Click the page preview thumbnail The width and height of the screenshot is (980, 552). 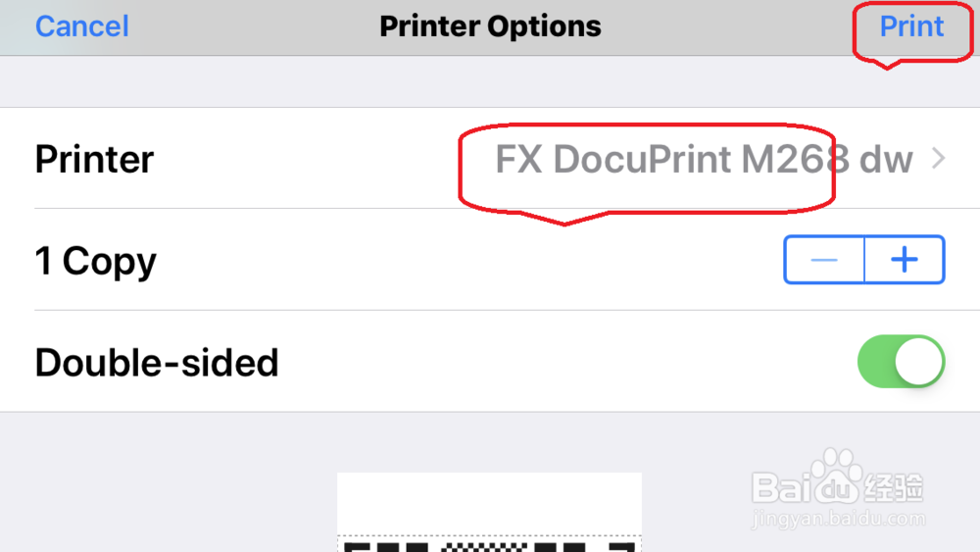pos(489,512)
